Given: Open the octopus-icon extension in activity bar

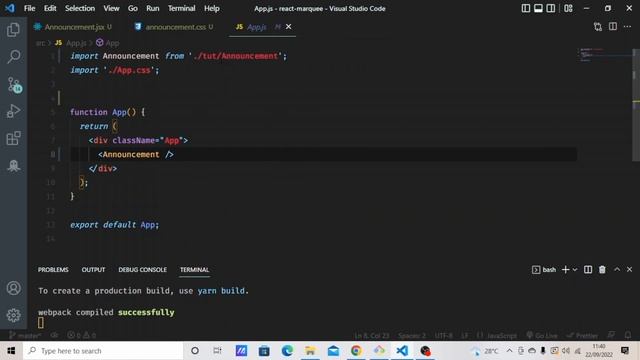Looking at the screenshot, I should (13, 165).
